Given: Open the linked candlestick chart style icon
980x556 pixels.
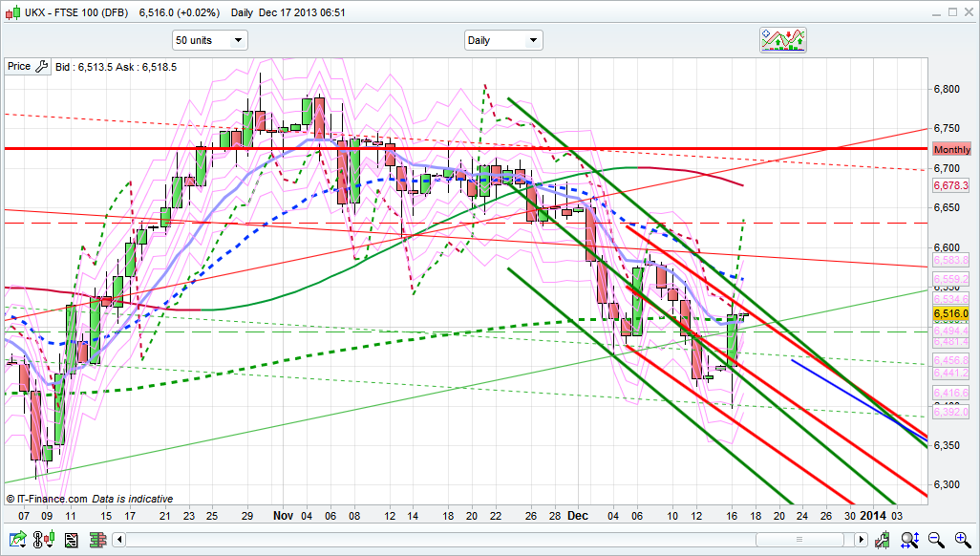Looking at the screenshot, I should pos(45,541).
